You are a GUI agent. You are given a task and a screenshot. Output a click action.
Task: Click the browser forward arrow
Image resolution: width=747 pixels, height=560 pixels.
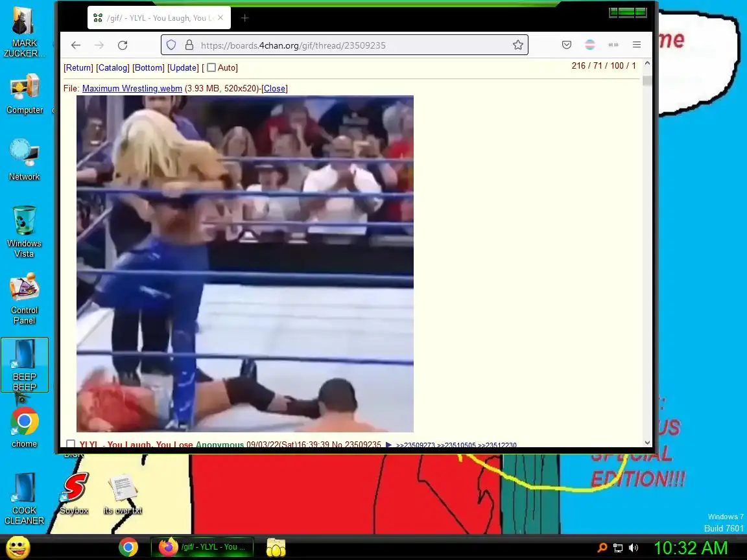click(x=99, y=45)
